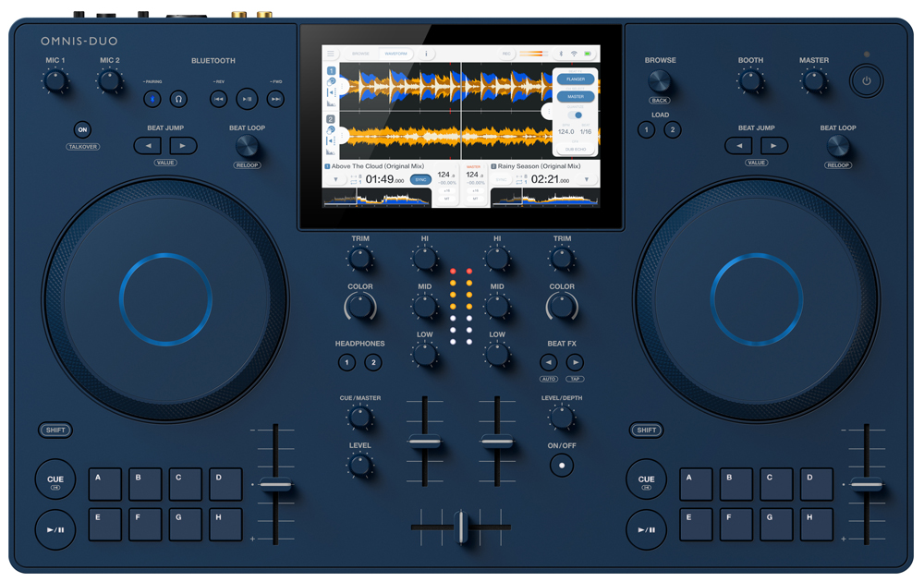
Task: Tap the 'Above The Cloud (Original Mix)' title
Action: 378,166
